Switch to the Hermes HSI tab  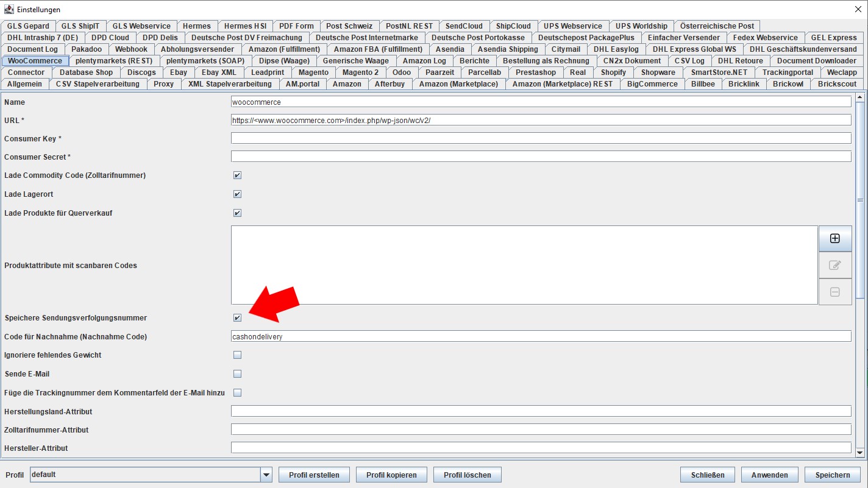[245, 26]
